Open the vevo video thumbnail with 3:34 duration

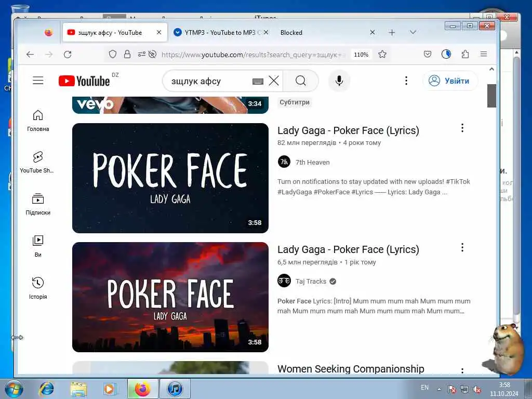(x=170, y=105)
